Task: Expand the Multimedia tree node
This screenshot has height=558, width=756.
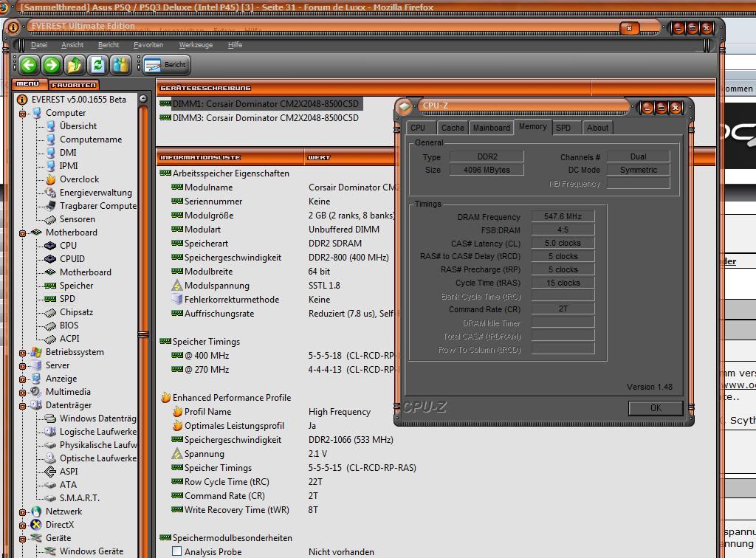Action: [22, 393]
